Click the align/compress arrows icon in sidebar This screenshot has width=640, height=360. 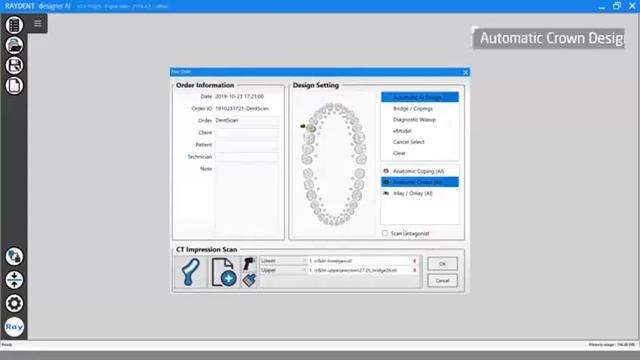(14, 280)
